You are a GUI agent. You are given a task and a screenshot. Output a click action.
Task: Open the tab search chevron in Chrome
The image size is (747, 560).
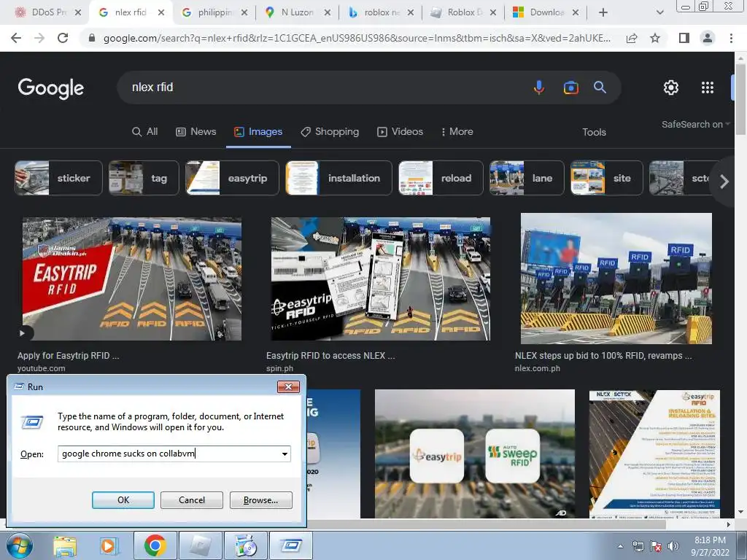(659, 12)
